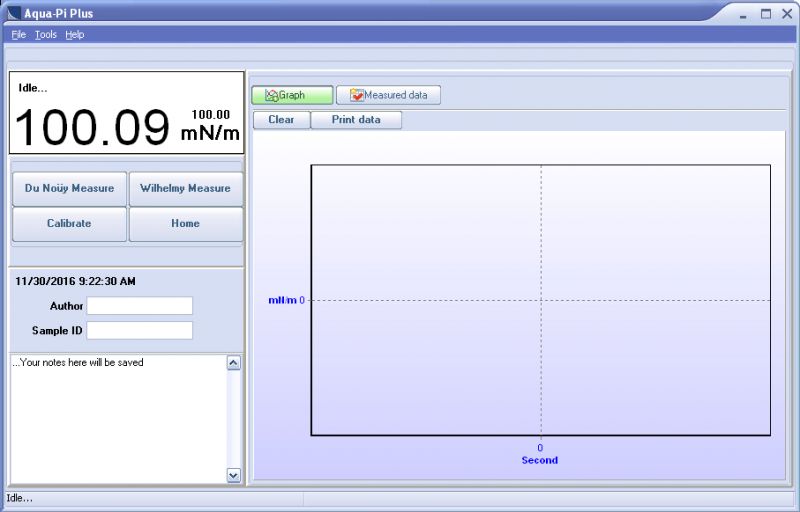800x512 pixels.
Task: Click the Print data button
Action: point(356,120)
